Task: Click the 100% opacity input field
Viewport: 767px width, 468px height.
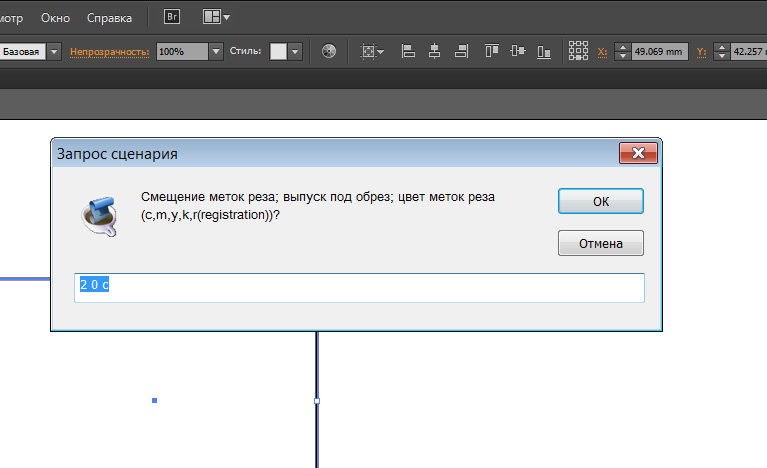Action: (182, 51)
